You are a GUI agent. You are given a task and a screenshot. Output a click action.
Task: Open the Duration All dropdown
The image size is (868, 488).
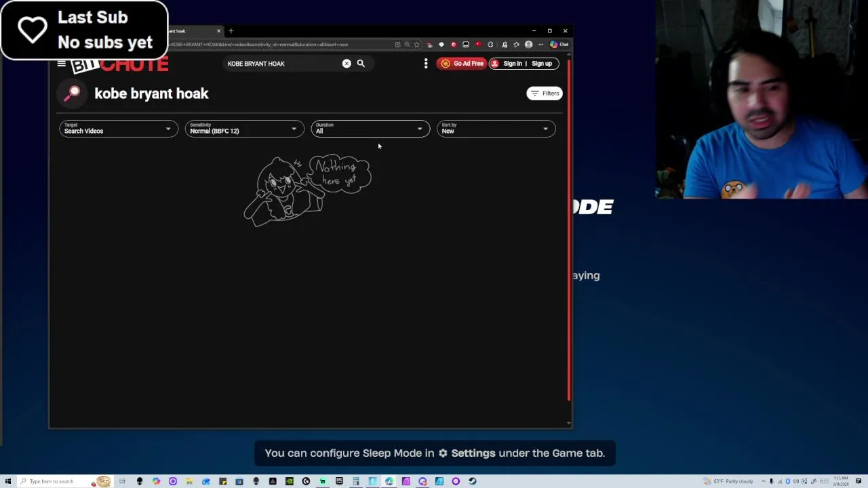coord(370,129)
